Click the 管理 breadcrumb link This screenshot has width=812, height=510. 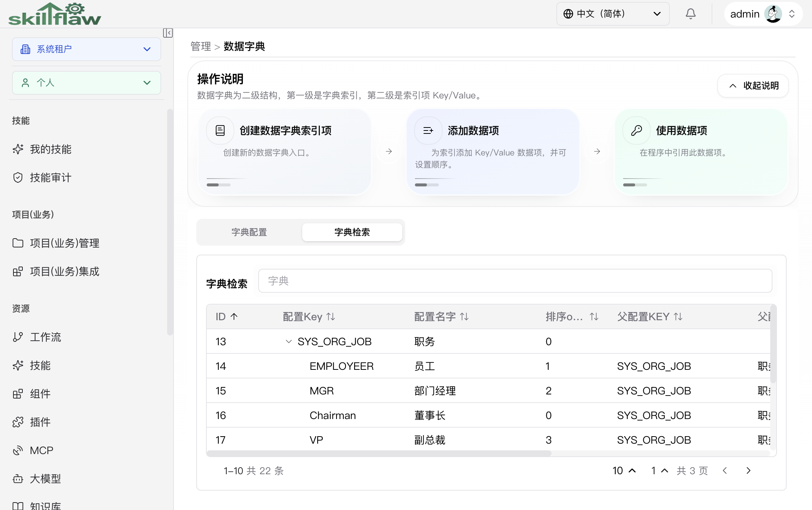201,46
